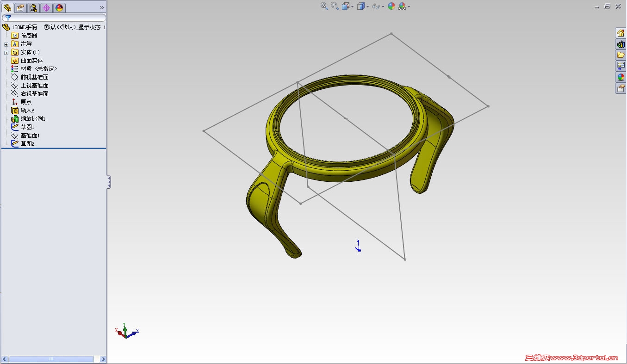The height and width of the screenshot is (364, 627).
Task: Click the View Orientation cube icon
Action: (346, 6)
